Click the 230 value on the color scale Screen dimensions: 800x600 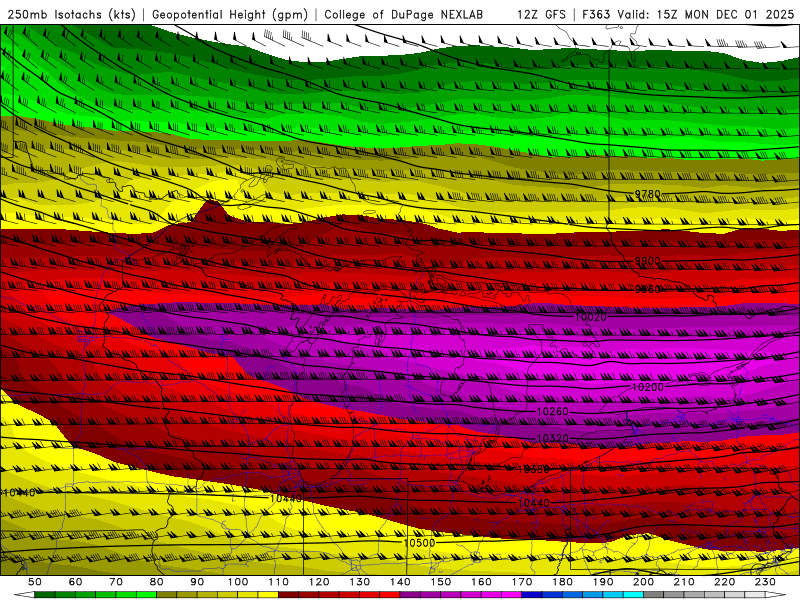coord(765,582)
